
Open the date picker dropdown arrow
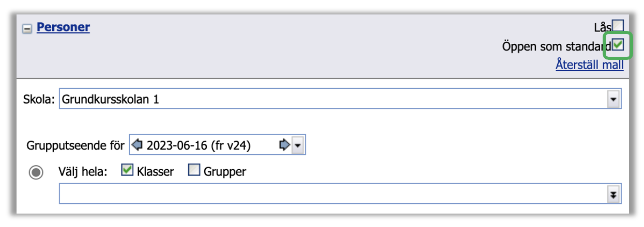point(298,145)
